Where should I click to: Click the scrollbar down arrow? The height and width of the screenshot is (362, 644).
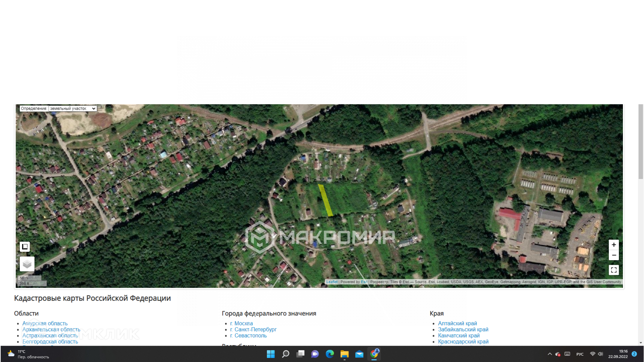click(x=641, y=343)
